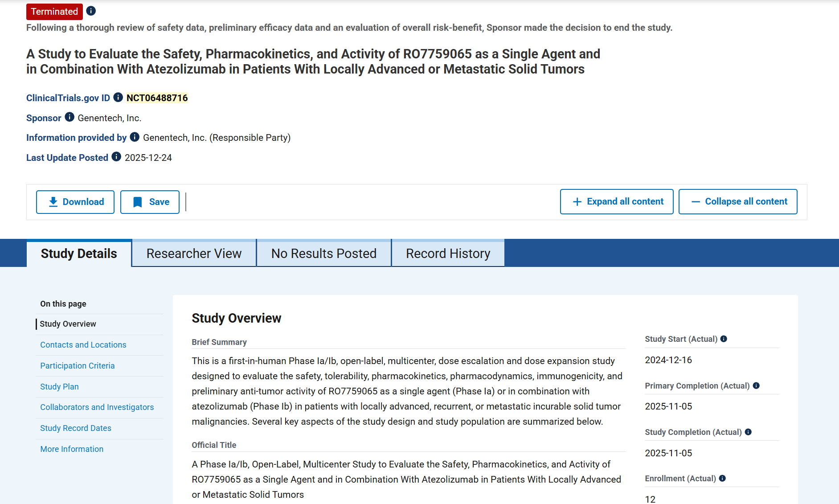Screen dimensions: 839x504
Task: Open the Record History tab
Action: click(x=448, y=253)
